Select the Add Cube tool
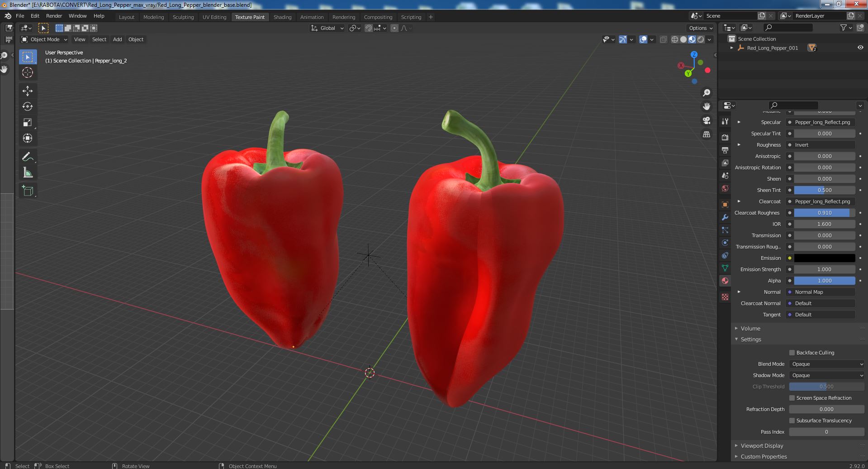868x469 pixels. pos(28,191)
